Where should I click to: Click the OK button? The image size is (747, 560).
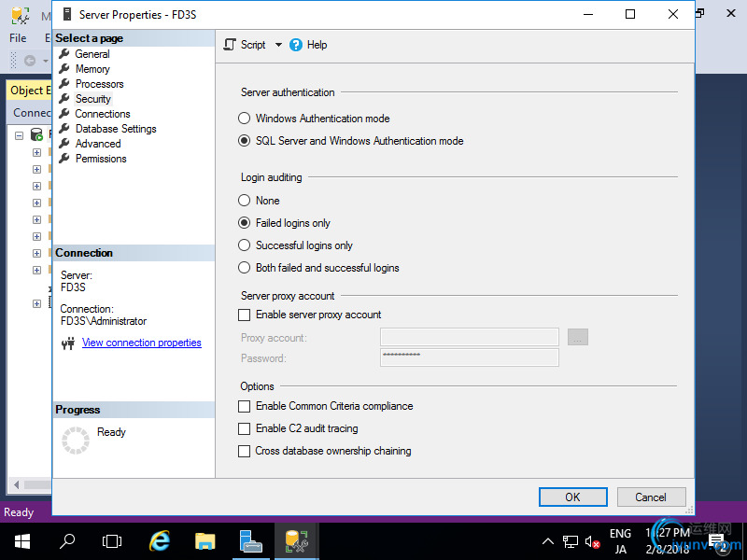(573, 497)
